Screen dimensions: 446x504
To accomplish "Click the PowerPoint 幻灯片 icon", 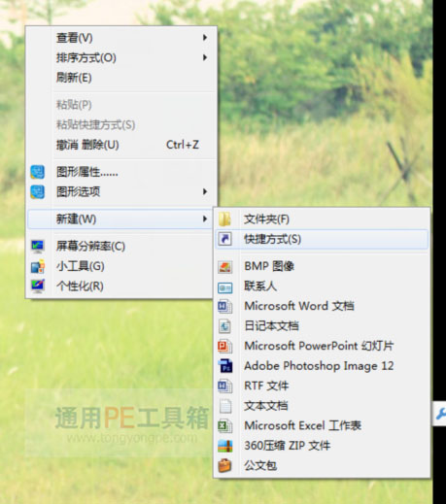I will tap(224, 346).
